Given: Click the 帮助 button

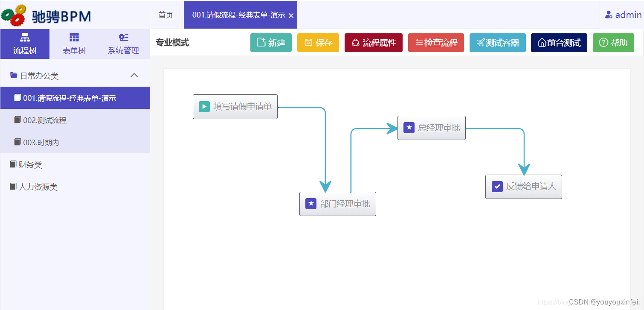Looking at the screenshot, I should 613,42.
